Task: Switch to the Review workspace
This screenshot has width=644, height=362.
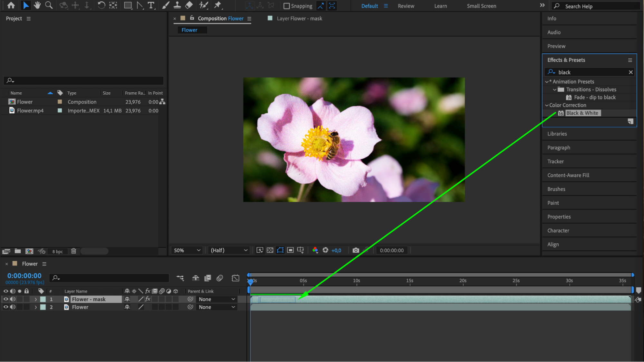Action: coord(406,6)
